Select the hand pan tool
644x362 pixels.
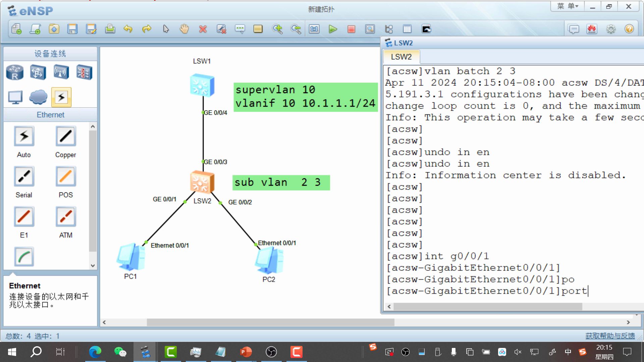[184, 29]
